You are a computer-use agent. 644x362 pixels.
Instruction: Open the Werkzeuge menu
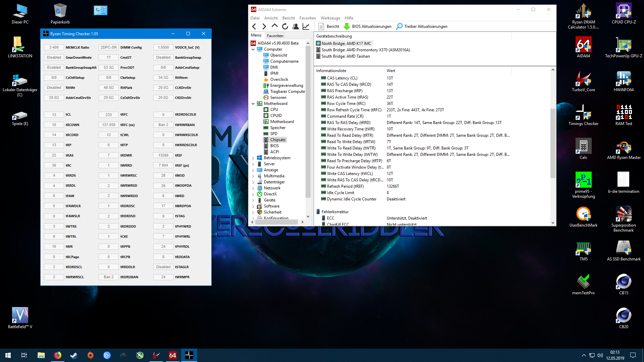point(330,18)
